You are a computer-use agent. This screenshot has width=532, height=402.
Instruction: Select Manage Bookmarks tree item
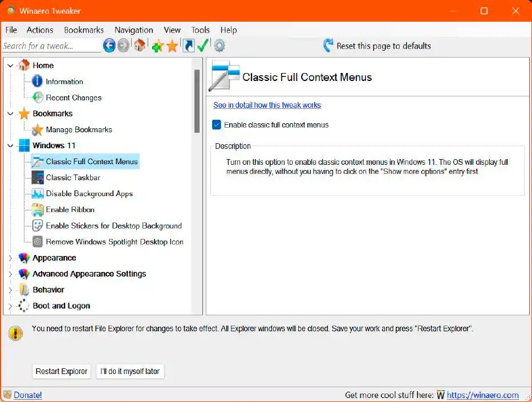[79, 129]
